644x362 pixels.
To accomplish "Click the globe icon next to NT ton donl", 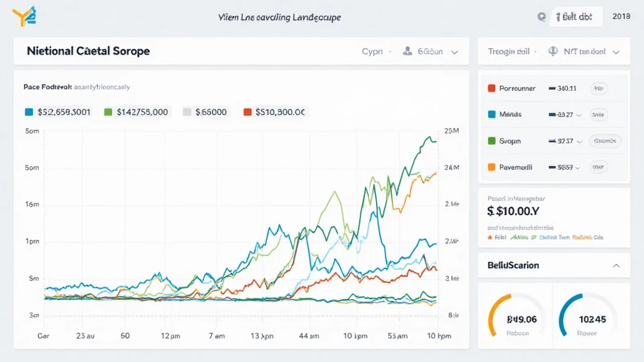I will click(x=554, y=52).
